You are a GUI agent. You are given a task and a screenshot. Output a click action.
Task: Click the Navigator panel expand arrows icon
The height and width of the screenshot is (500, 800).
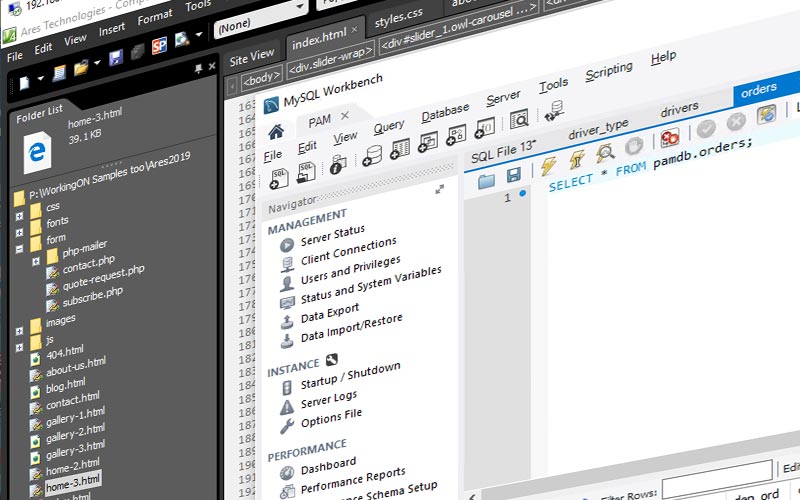pos(439,189)
